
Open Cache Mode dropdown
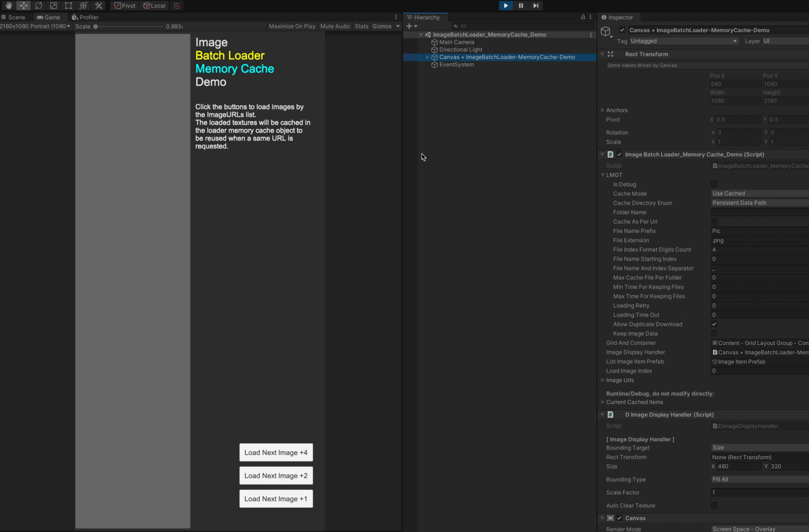(x=760, y=194)
